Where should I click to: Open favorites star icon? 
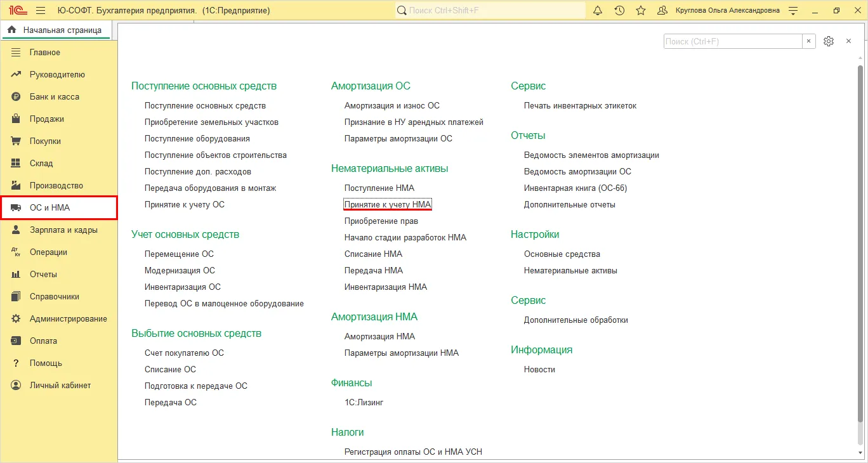[x=641, y=11]
